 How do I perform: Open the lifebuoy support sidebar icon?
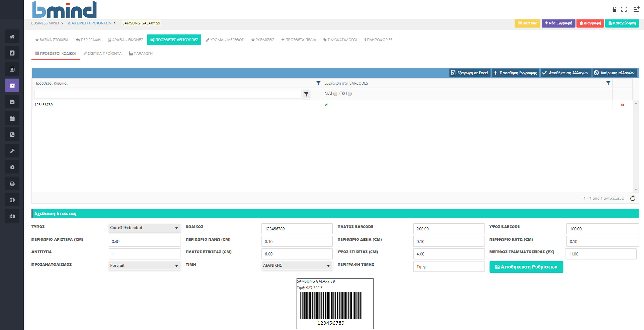coord(12,200)
